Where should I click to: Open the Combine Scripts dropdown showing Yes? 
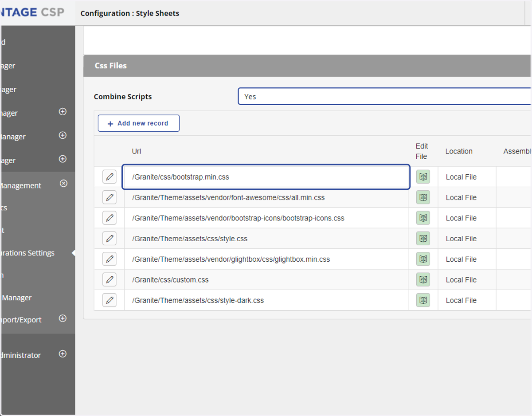coord(384,96)
